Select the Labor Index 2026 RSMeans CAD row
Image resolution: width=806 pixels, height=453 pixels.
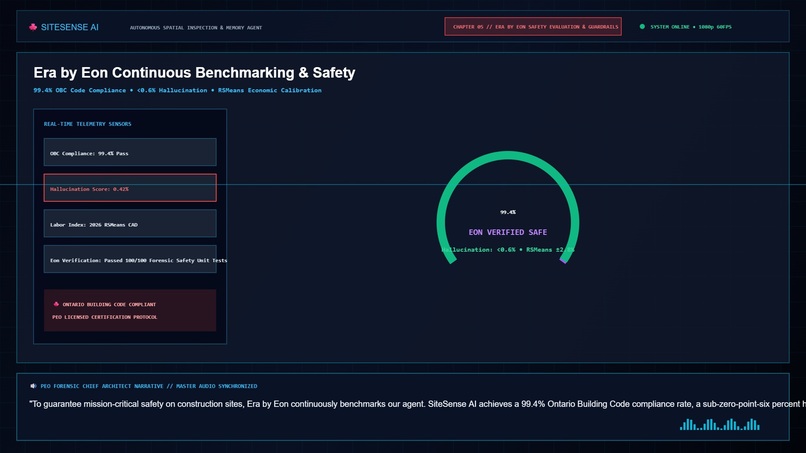point(130,223)
